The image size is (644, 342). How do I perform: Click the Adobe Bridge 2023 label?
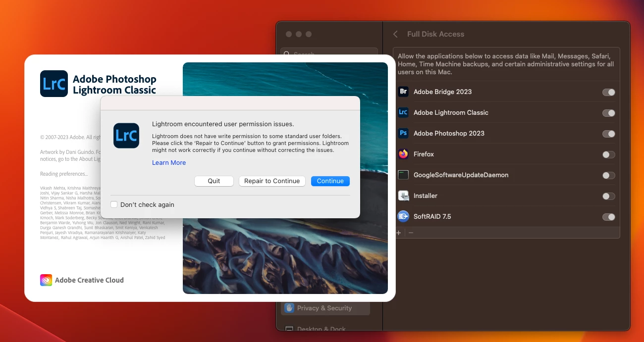pyautogui.click(x=442, y=92)
